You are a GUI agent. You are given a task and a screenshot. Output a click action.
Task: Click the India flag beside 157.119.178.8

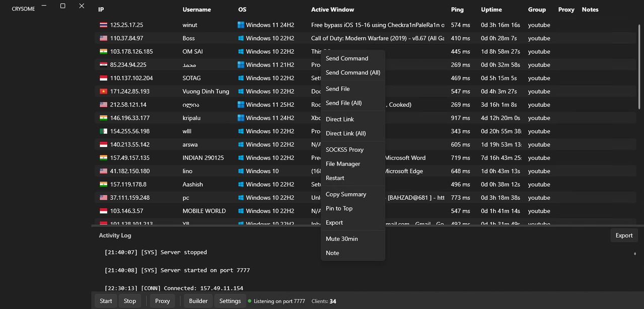(x=103, y=184)
